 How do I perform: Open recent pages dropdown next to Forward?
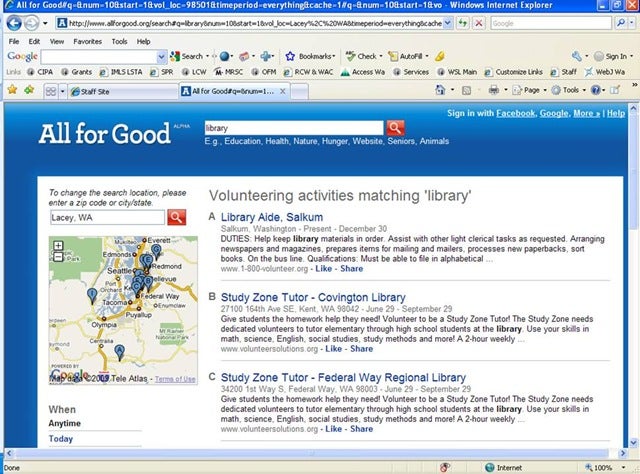point(45,23)
